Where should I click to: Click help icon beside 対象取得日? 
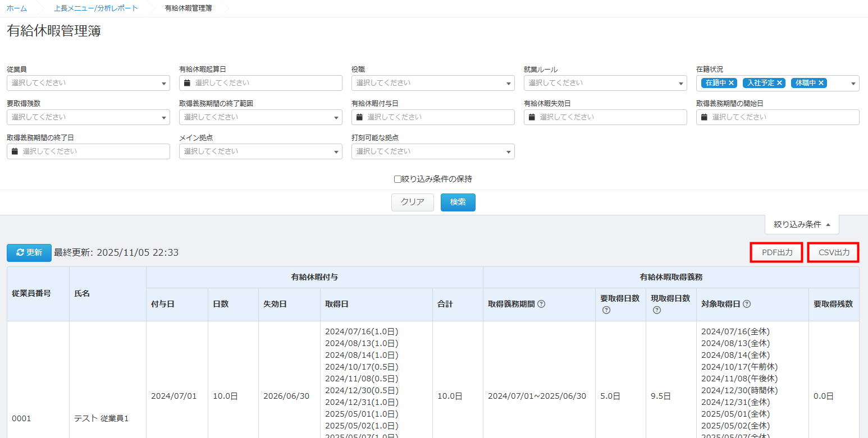(747, 304)
